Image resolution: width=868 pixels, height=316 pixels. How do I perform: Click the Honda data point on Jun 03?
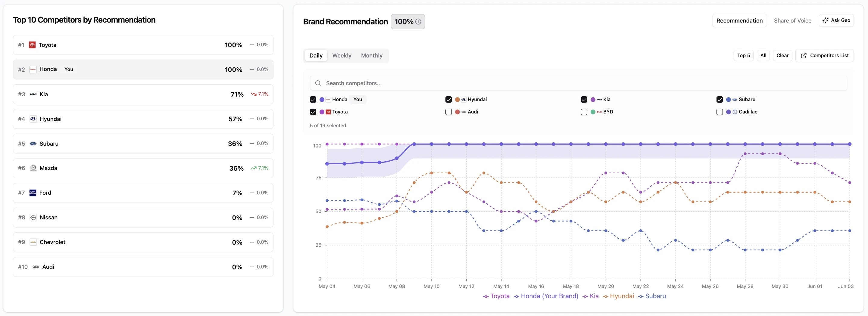[849, 144]
